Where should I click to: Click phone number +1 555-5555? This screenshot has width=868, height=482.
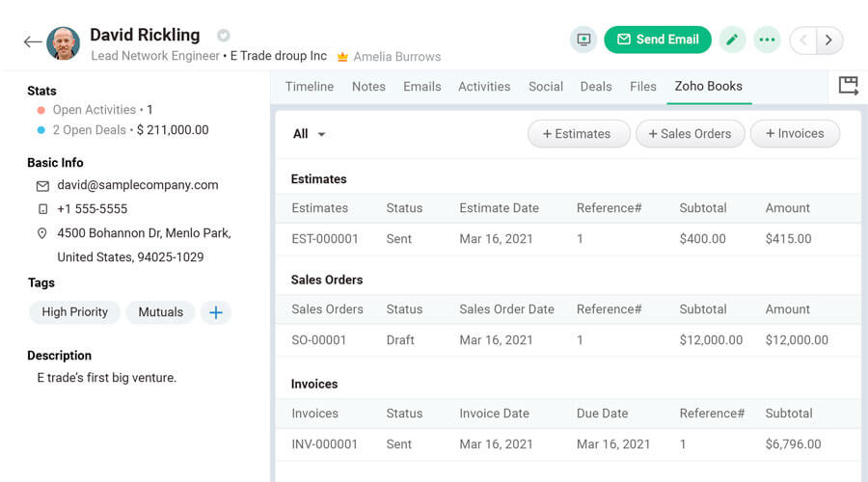93,208
